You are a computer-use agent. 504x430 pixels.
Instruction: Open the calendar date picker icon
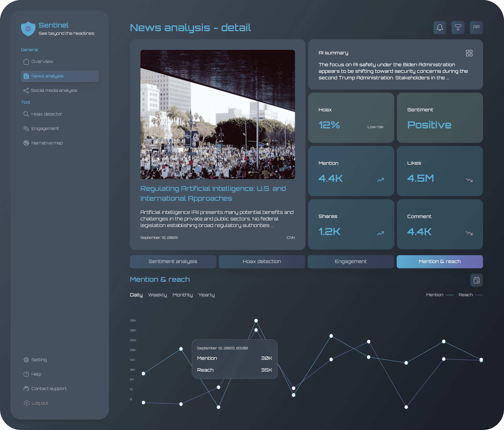point(476,280)
